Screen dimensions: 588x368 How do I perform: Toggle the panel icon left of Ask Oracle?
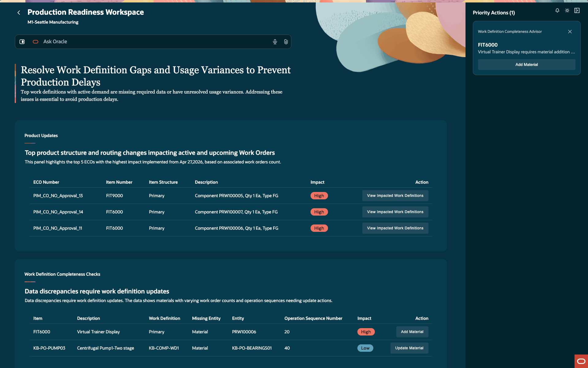(x=22, y=42)
